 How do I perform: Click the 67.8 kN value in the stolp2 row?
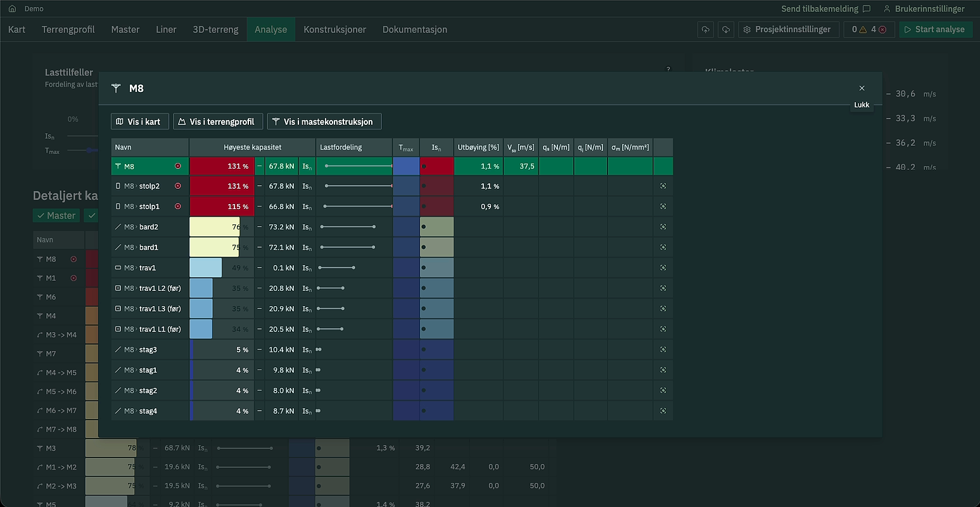pyautogui.click(x=281, y=186)
